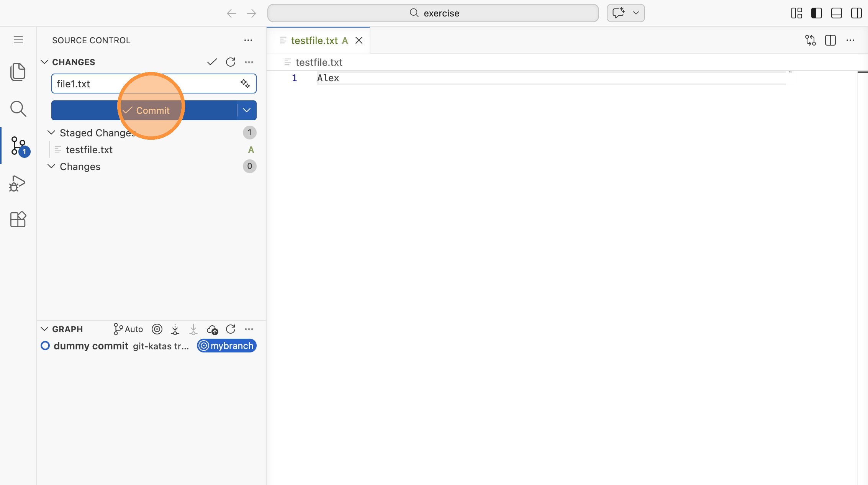Collapse the GRAPH section
Screen dimensions: 868x485
tap(44, 329)
